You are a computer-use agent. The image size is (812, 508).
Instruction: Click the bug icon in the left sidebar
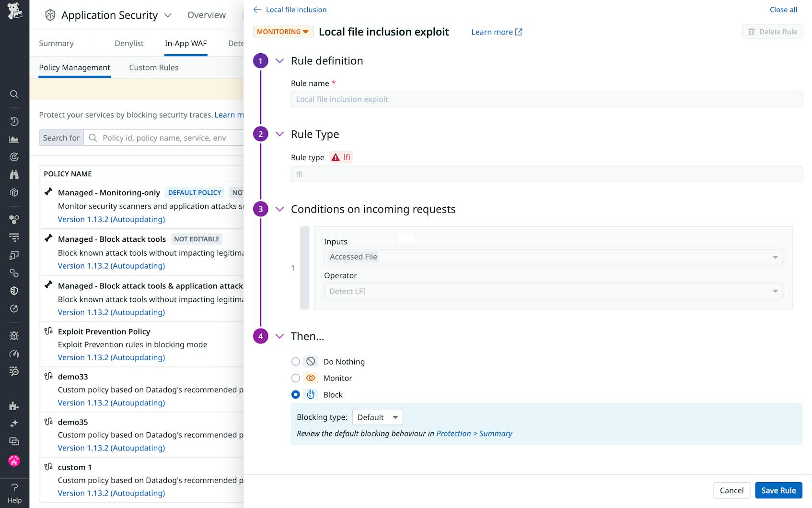pyautogui.click(x=14, y=335)
